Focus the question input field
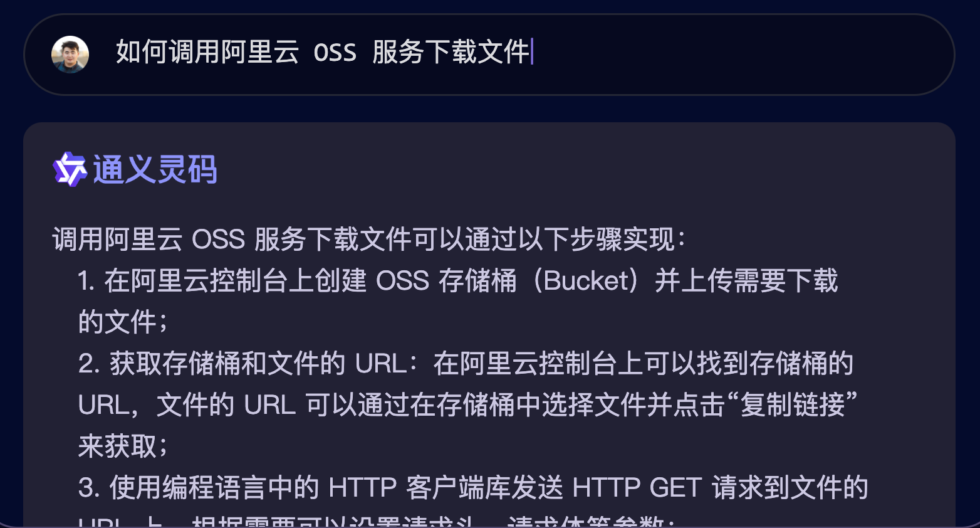 pos(489,55)
